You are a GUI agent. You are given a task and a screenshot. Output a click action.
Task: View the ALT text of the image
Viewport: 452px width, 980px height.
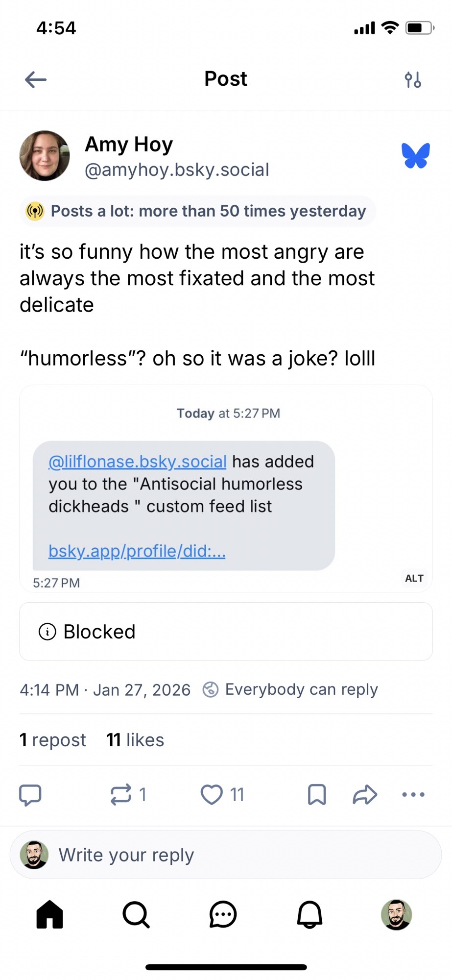pyautogui.click(x=414, y=578)
